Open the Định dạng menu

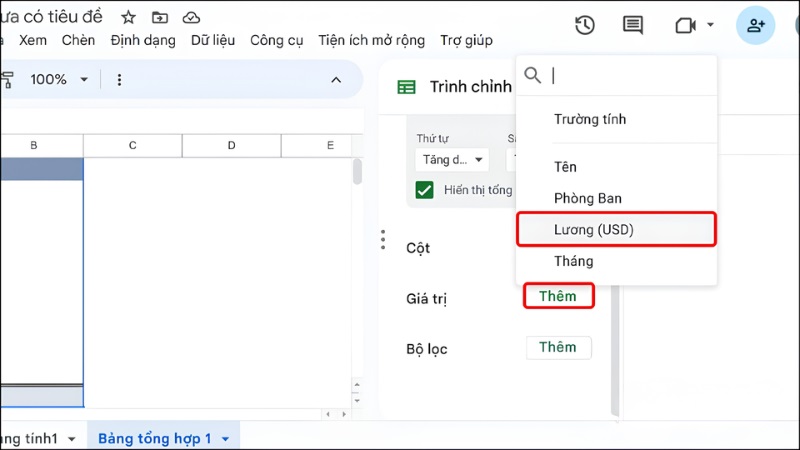143,40
